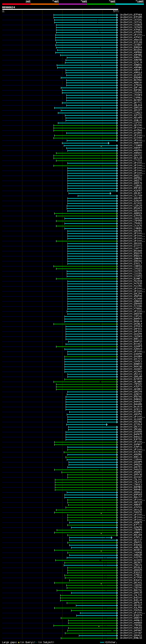This screenshot has width=146, height=644.
Task: Open the UniRef100_C4LT02 label
Action: pos(131,595)
